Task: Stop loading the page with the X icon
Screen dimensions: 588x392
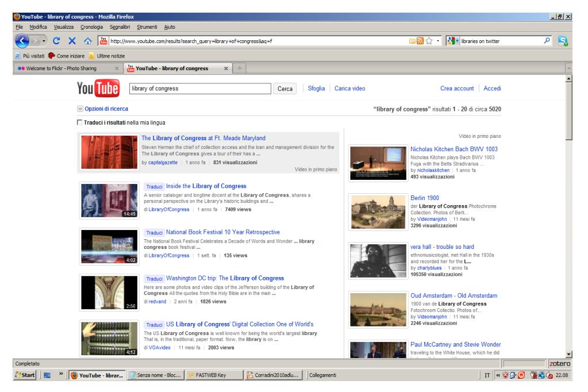Action: click(72, 41)
